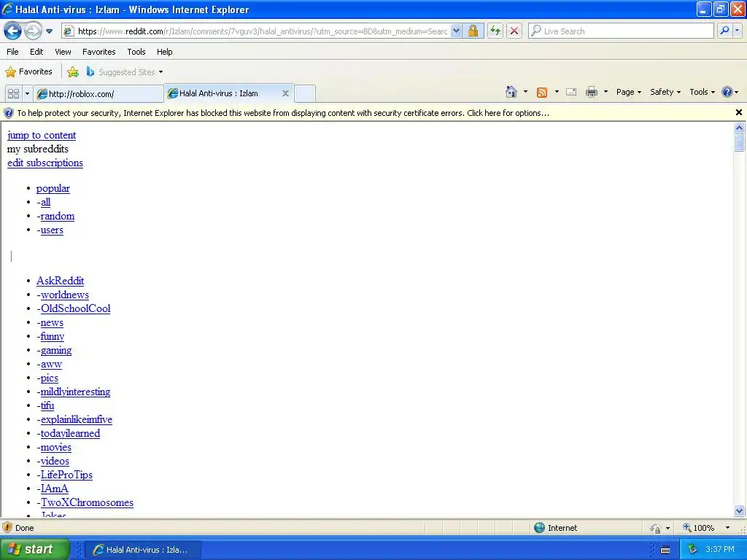Click the Quick Tabs grid icon
The height and width of the screenshot is (560, 747).
[x=13, y=94]
